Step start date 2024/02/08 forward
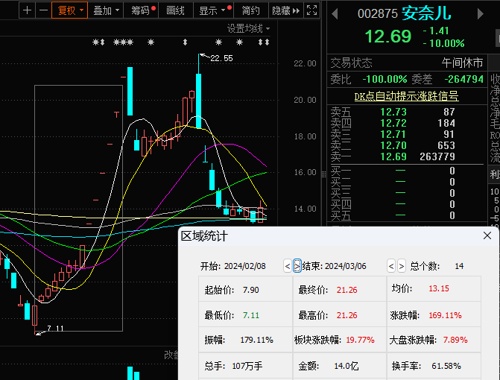Screen dimensions: 500x380 pos(297,266)
